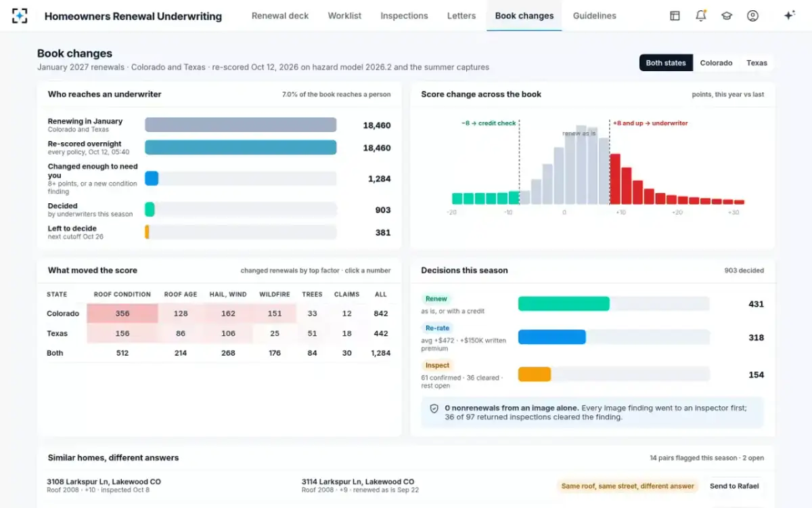Click the Inspect count 154

click(x=757, y=375)
